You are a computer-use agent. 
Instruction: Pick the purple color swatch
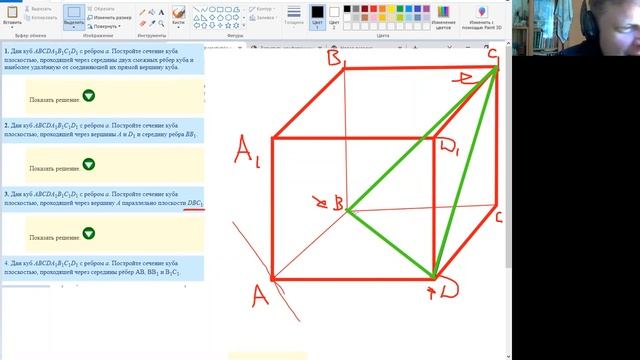[427, 9]
